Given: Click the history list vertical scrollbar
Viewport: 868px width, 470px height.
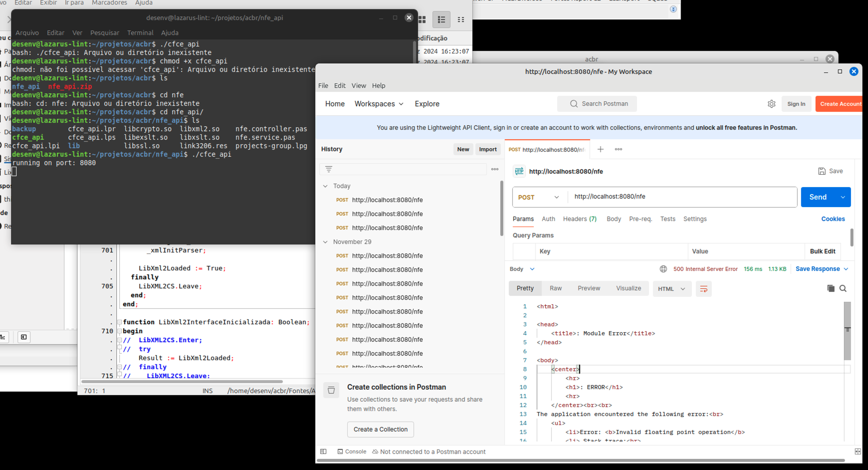Looking at the screenshot, I should point(501,209).
